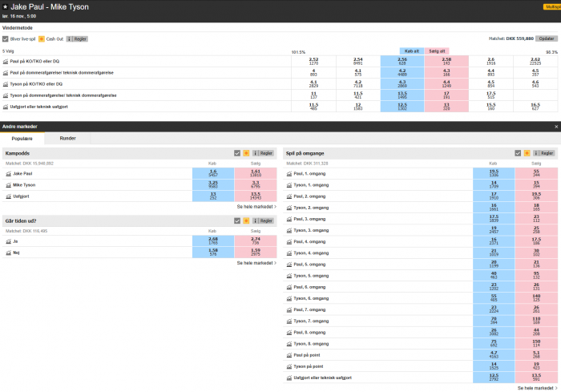
Task: Open graph icon for Paul, 1. omgang
Action: pos(289,174)
